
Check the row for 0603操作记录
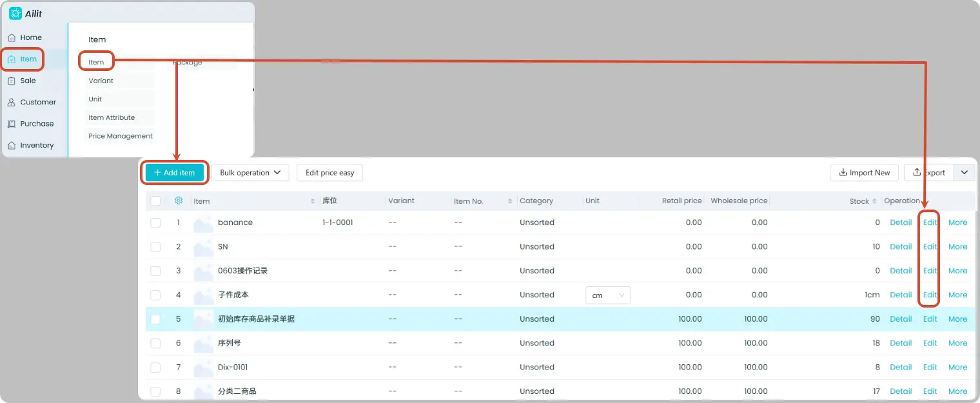coord(155,271)
